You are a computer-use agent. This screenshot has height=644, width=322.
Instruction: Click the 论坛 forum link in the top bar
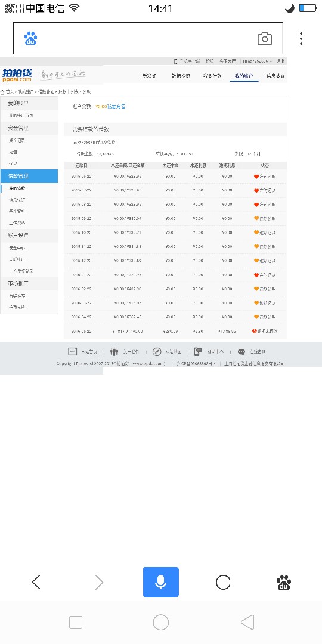(209, 61)
